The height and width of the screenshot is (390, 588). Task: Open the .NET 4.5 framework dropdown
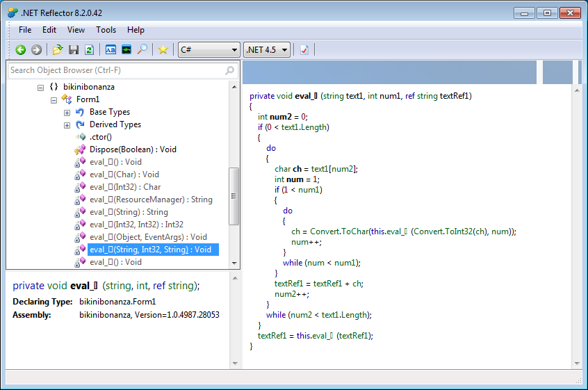point(267,49)
